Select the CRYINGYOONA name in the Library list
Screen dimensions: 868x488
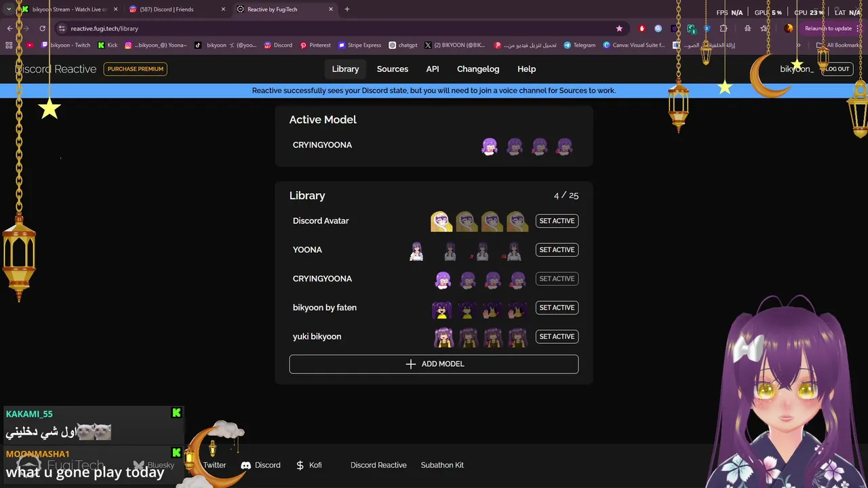coord(322,279)
